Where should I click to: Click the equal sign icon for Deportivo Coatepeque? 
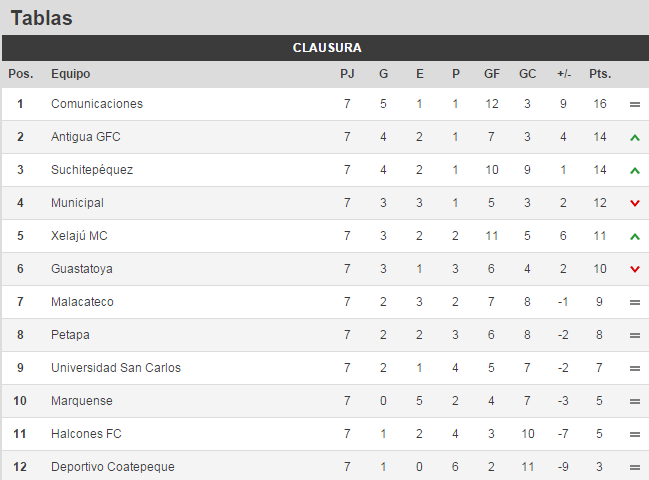(x=635, y=468)
